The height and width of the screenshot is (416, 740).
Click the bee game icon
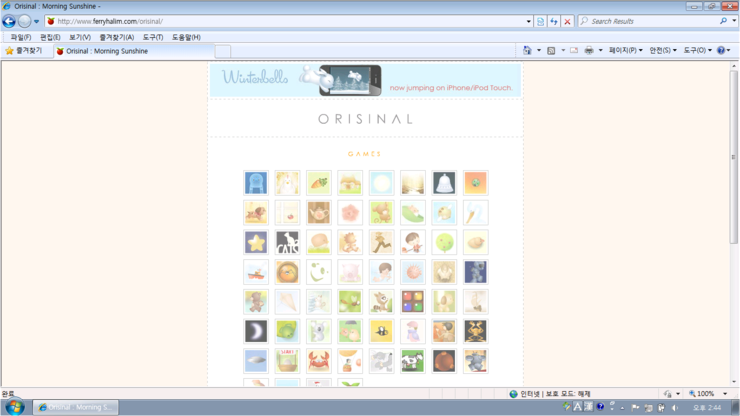pos(381,331)
